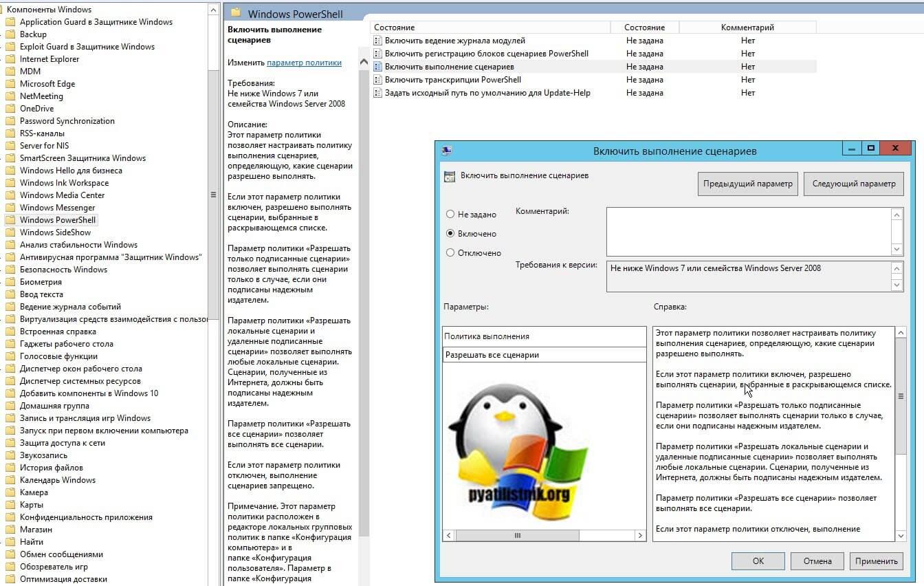Click policy icon for Включить транскрипции PowerShell
The height and width of the screenshot is (586, 924).
tap(377, 80)
